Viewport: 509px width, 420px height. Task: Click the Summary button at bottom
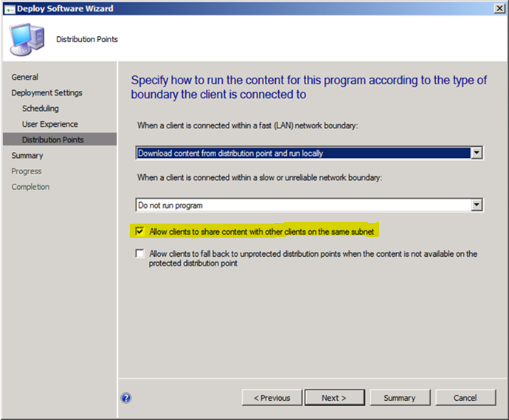399,398
